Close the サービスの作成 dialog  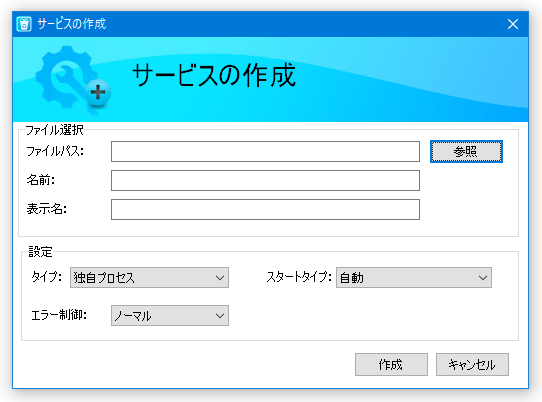coord(513,24)
